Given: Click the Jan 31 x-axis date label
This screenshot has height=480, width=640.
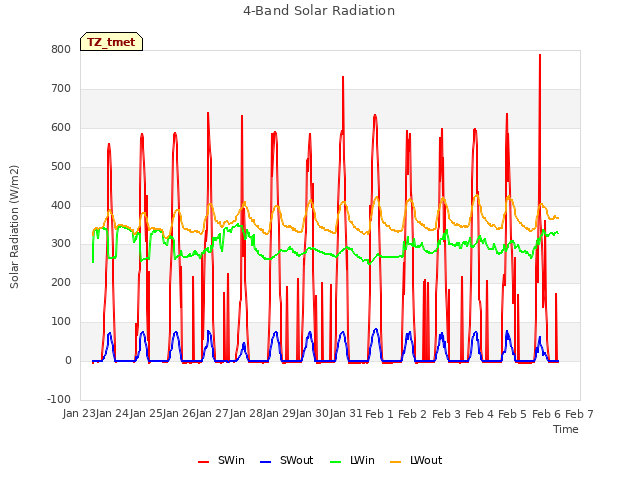Looking at the screenshot, I should coord(346,413).
